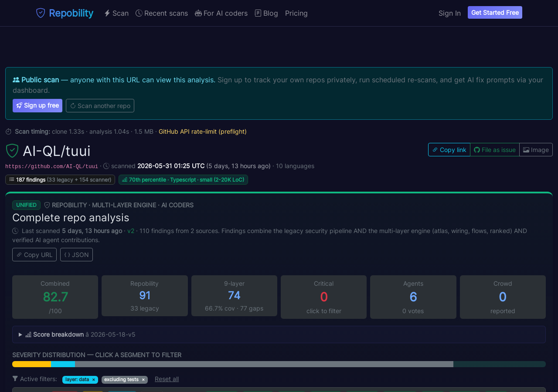Open Recent scans in the navigation
The width and height of the screenshot is (558, 392).
click(162, 13)
